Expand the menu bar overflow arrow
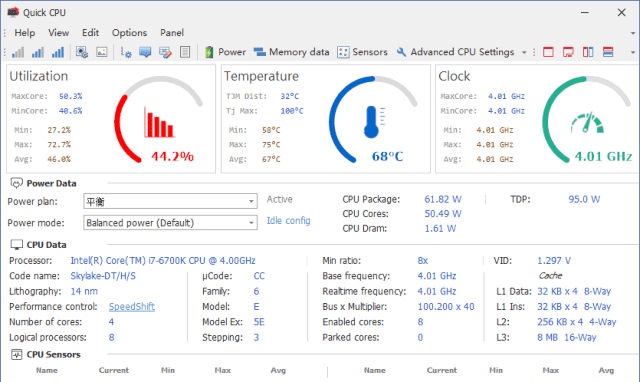 (x=633, y=33)
